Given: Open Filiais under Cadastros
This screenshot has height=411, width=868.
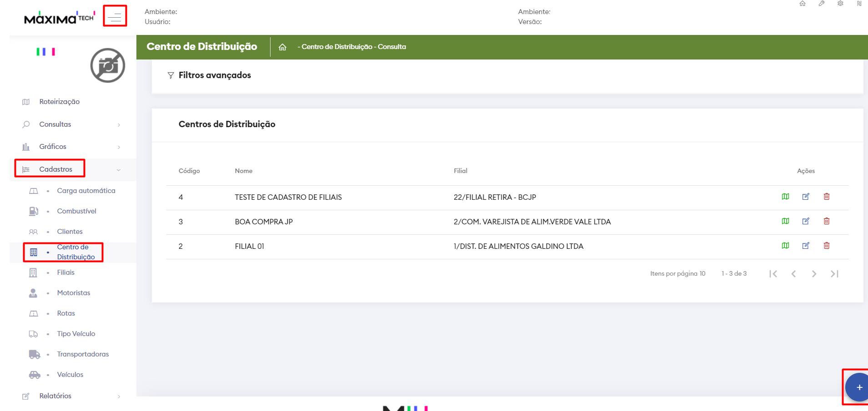Looking at the screenshot, I should click(x=65, y=272).
